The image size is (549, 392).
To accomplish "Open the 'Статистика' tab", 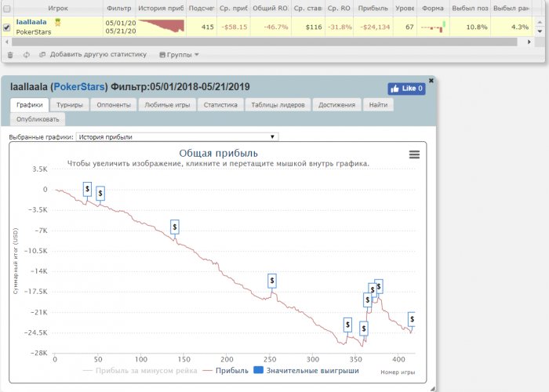I will (220, 104).
